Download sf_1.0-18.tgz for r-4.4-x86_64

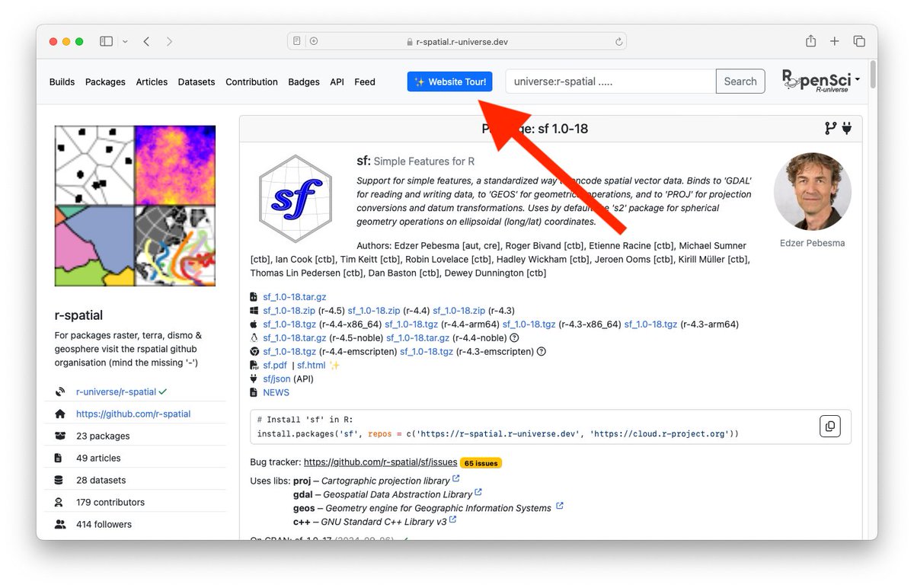289,324
